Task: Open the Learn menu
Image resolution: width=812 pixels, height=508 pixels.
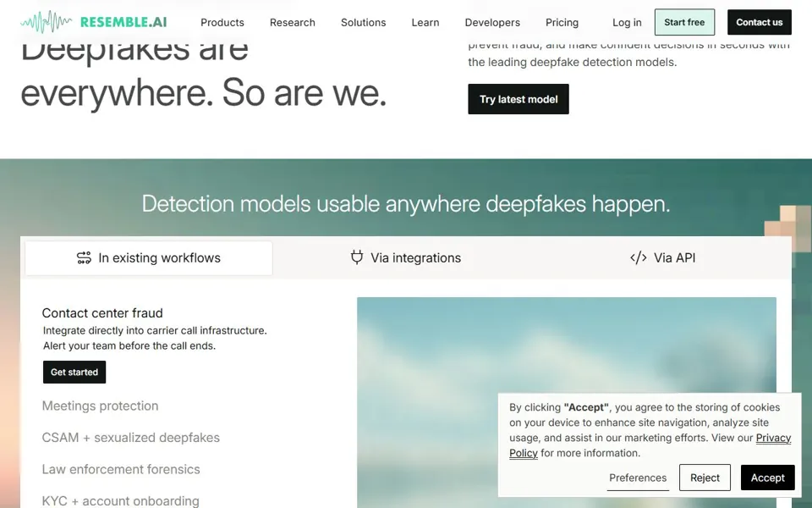Action: click(425, 22)
